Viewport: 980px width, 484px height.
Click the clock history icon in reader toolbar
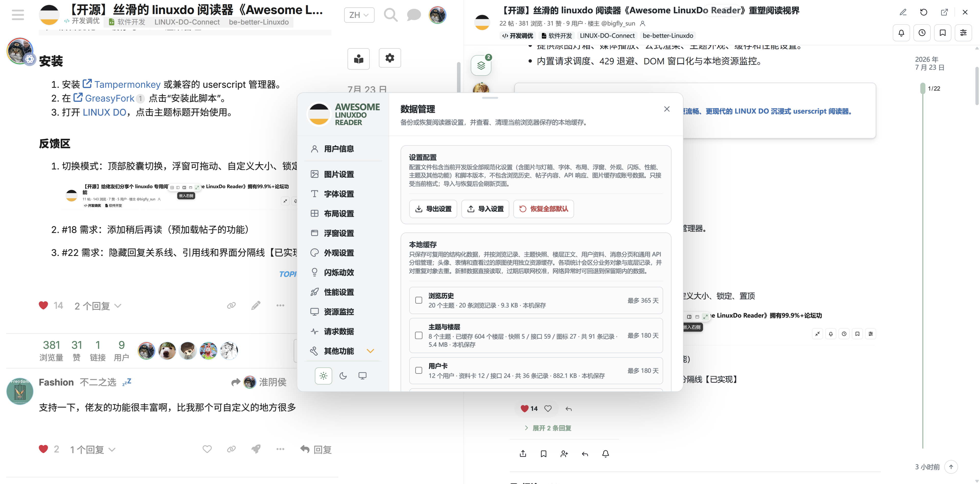(x=922, y=33)
